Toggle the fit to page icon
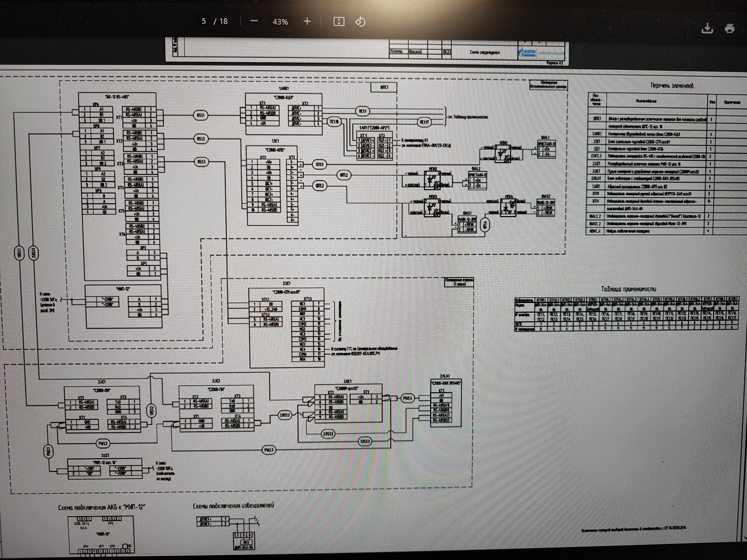 pyautogui.click(x=339, y=22)
